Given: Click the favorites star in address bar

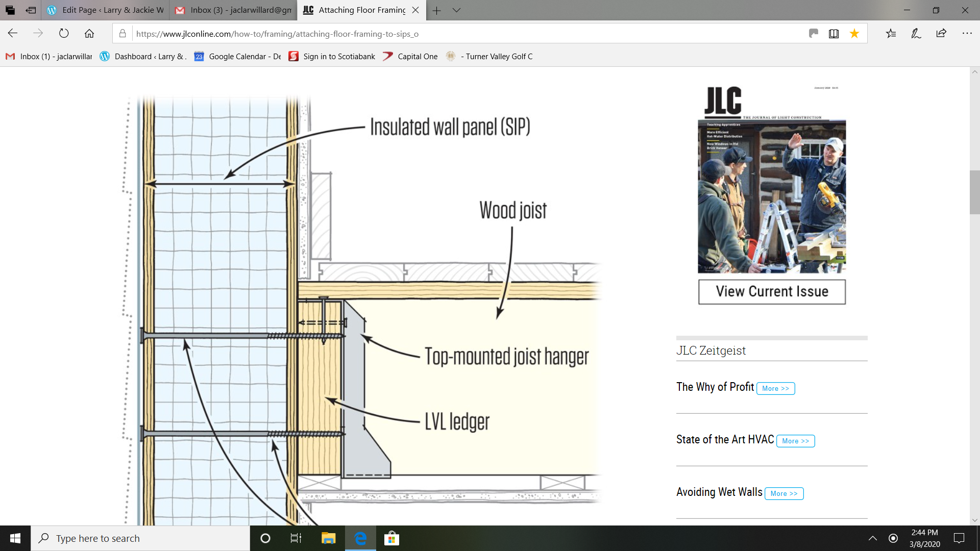Looking at the screenshot, I should pos(854,34).
